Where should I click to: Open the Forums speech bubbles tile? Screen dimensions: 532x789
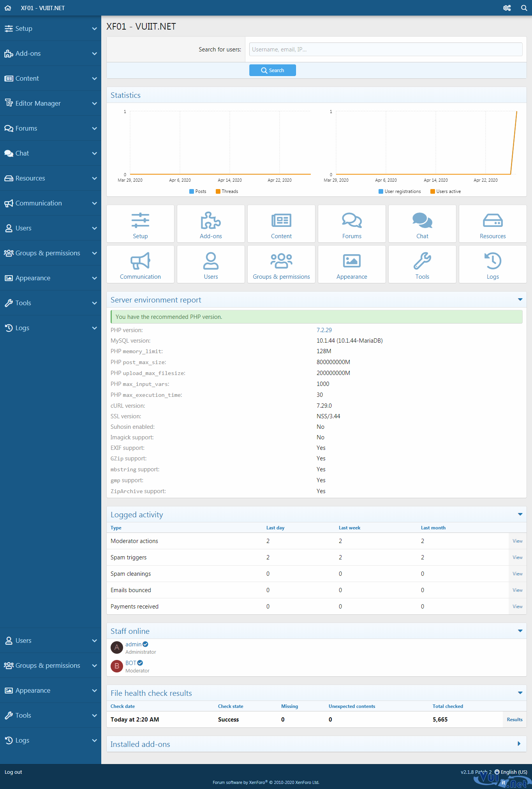(352, 224)
